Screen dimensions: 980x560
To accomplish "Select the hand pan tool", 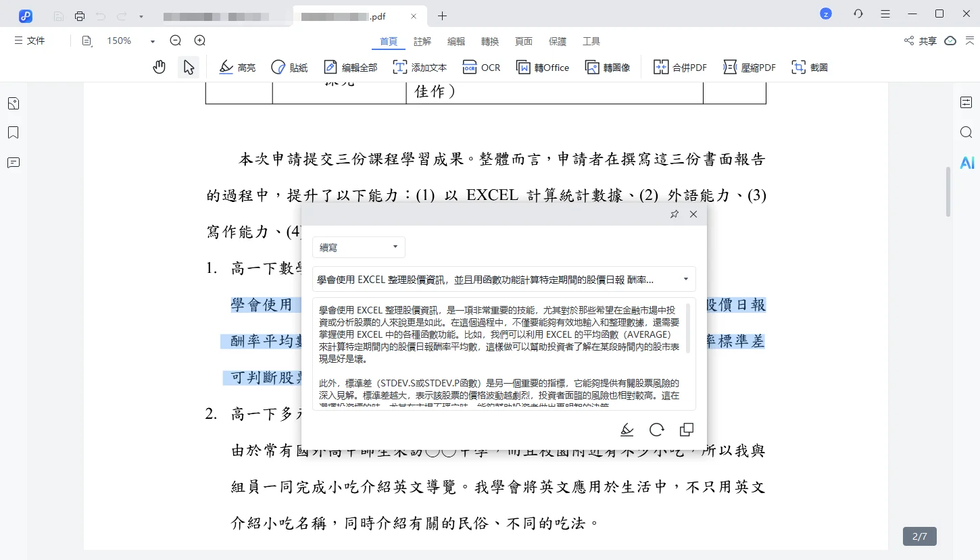I will click(159, 67).
